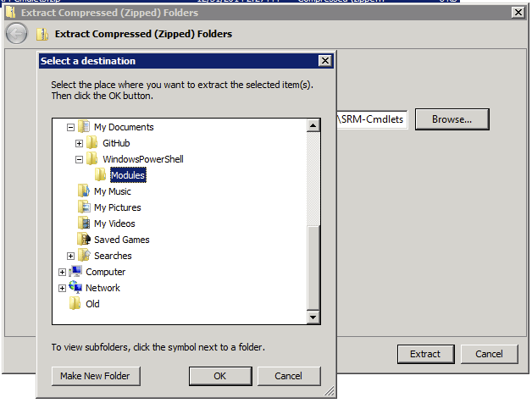Expand the Searches folder node
532x403 pixels.
[x=70, y=257]
